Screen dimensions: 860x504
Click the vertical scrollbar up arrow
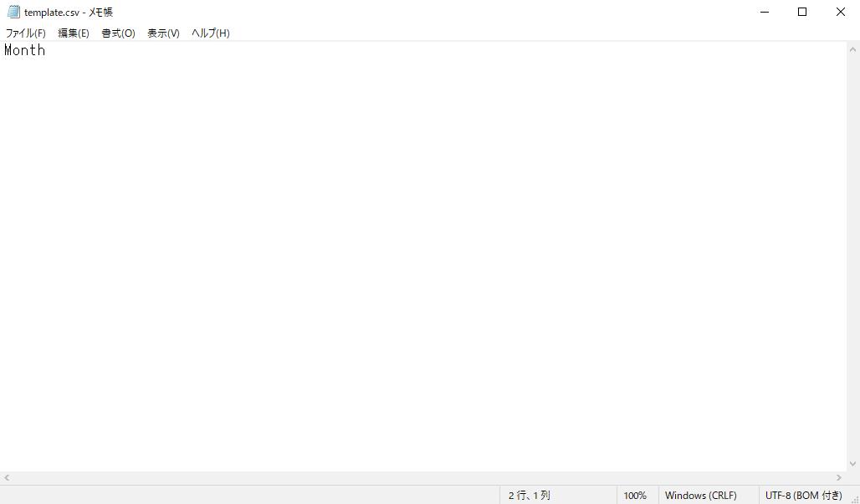852,49
